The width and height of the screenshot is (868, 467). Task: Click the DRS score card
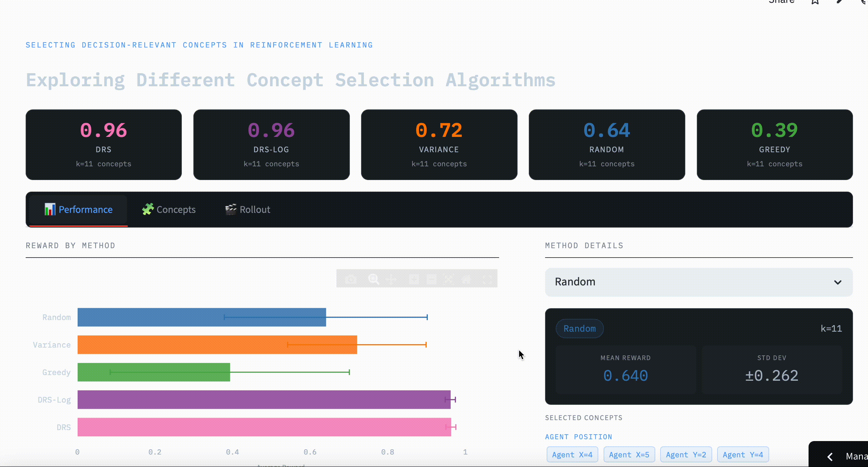coord(104,144)
